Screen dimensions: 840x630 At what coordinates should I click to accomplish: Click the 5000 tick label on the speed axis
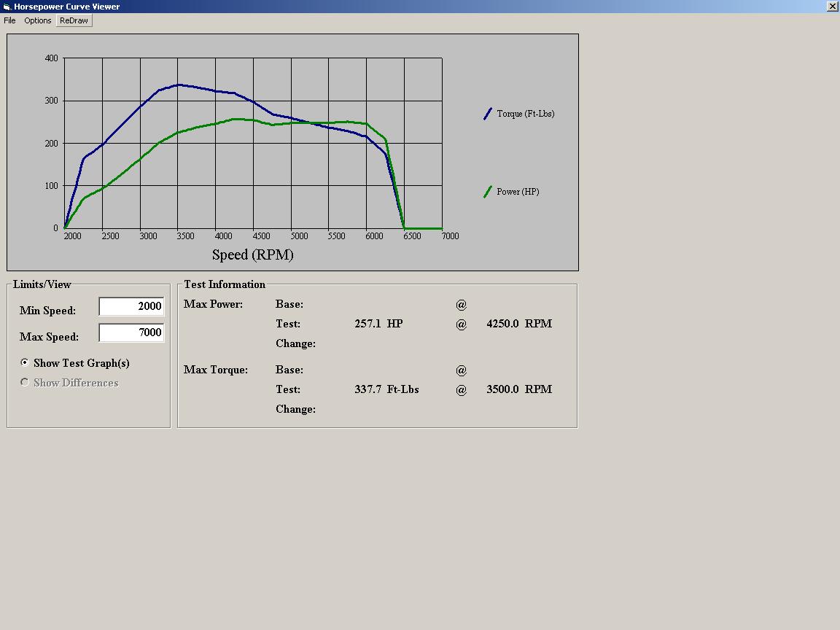(299, 236)
